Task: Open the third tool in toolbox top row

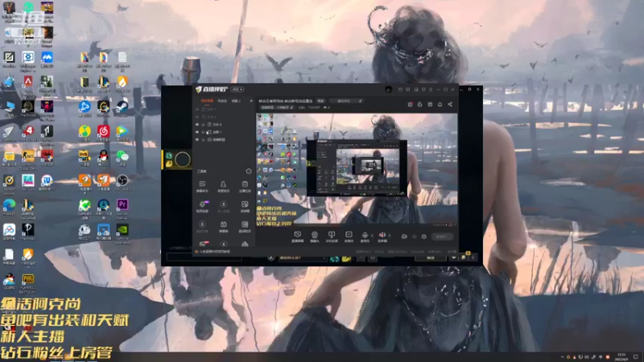Action: 245,185
